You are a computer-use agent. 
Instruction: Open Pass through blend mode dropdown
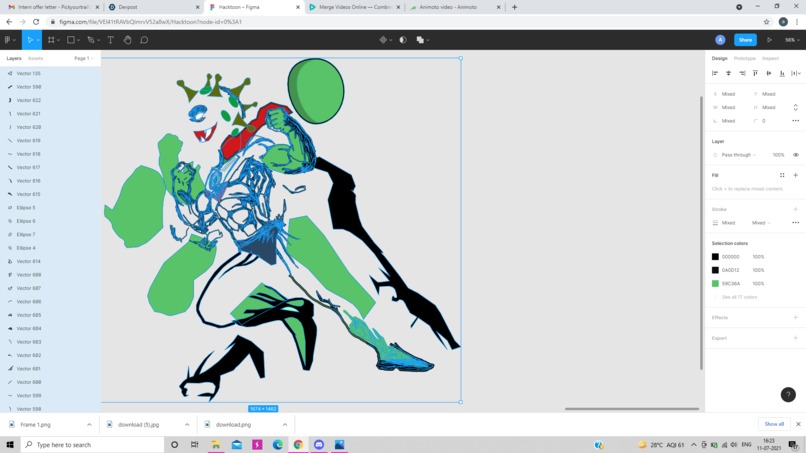[739, 155]
